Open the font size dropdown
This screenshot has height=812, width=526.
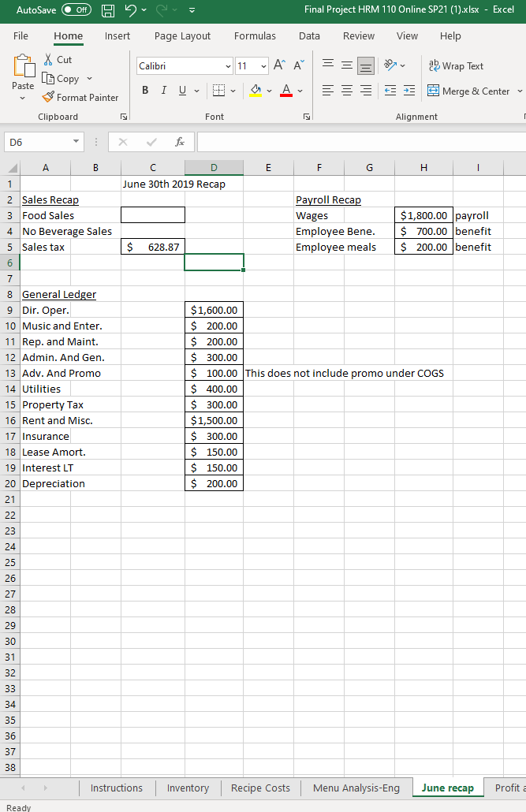pos(263,66)
